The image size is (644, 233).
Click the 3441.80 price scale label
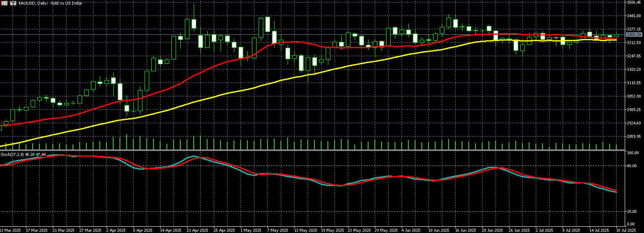click(634, 16)
